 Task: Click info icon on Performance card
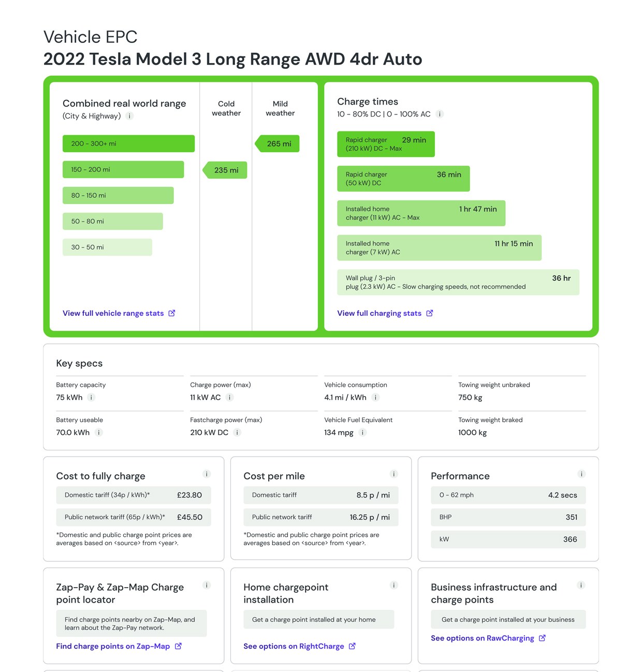pos(581,474)
